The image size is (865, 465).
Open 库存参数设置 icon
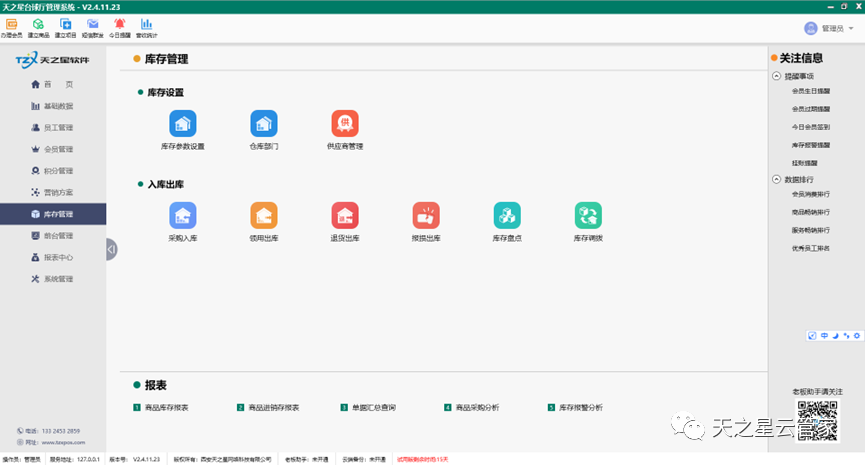click(182, 124)
